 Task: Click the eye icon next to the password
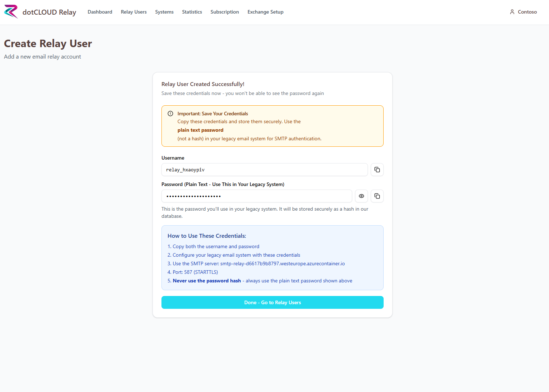click(x=361, y=196)
